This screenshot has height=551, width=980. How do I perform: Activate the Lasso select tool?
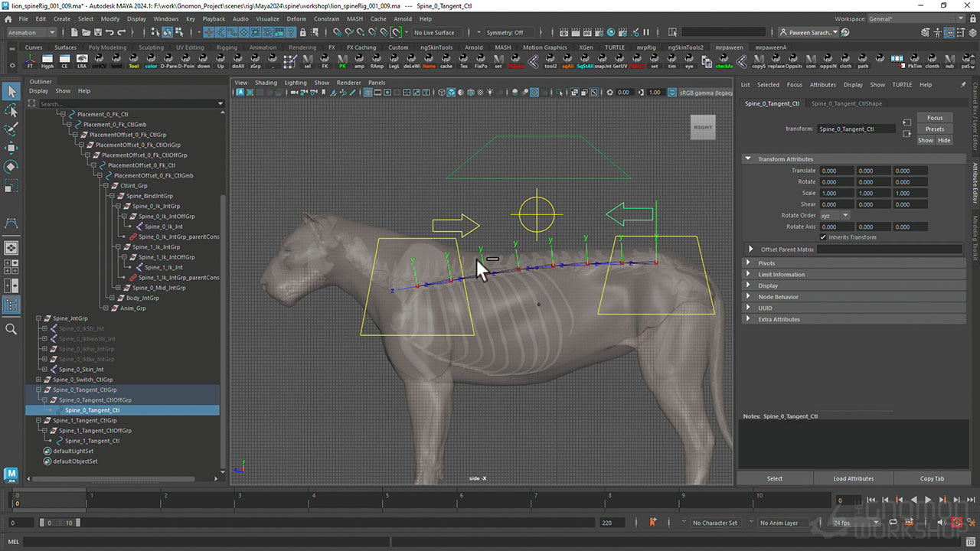coord(11,110)
